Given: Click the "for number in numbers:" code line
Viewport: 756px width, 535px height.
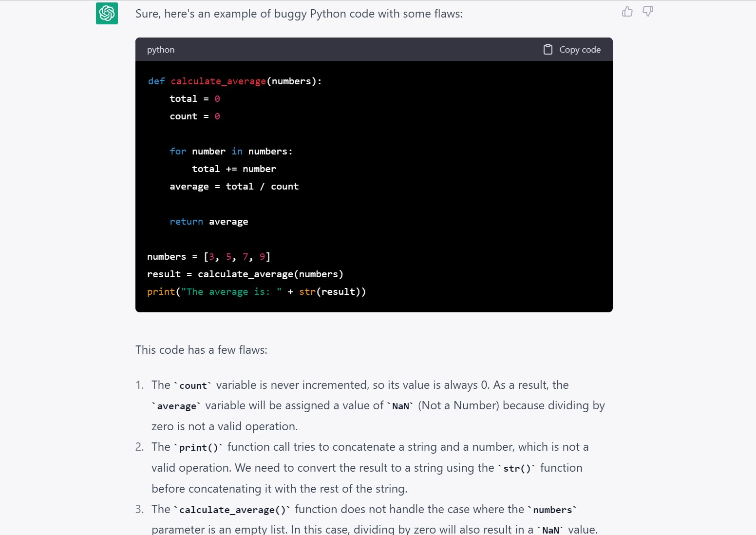Looking at the screenshot, I should coord(231,152).
